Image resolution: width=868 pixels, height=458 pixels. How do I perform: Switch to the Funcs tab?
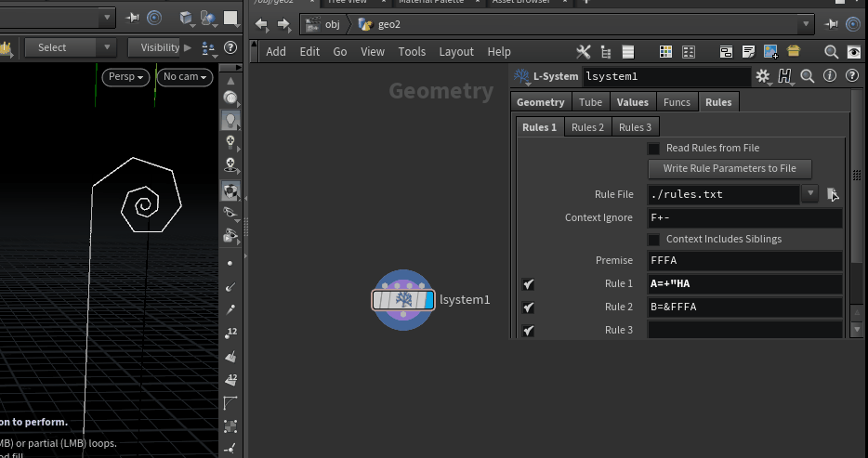tap(677, 102)
